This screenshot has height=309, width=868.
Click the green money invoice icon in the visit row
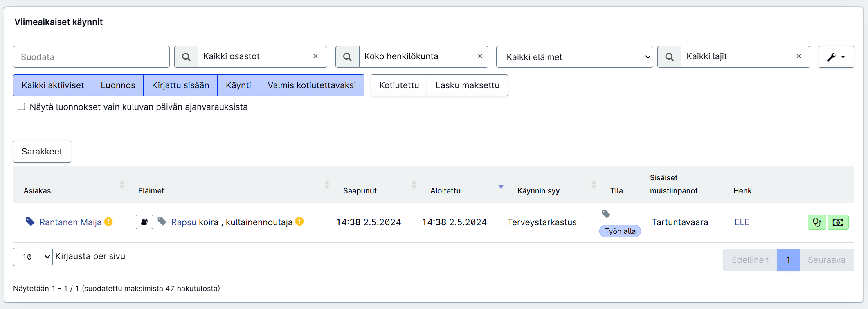(838, 222)
